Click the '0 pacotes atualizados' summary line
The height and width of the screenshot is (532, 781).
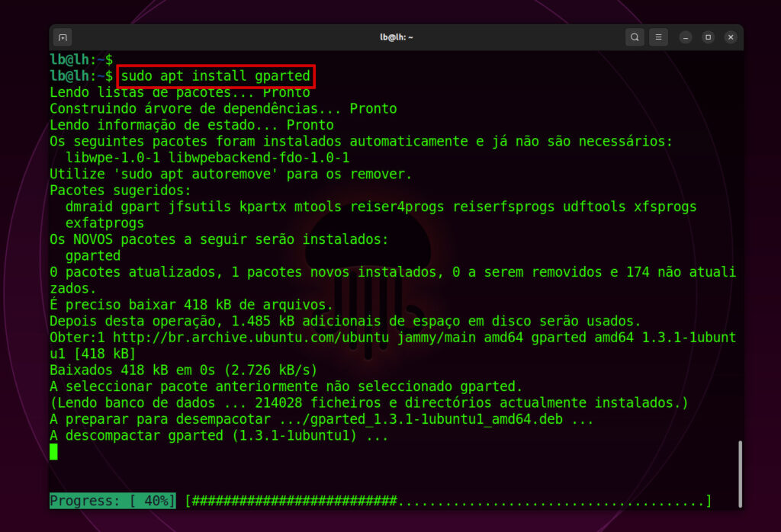pyautogui.click(x=393, y=280)
